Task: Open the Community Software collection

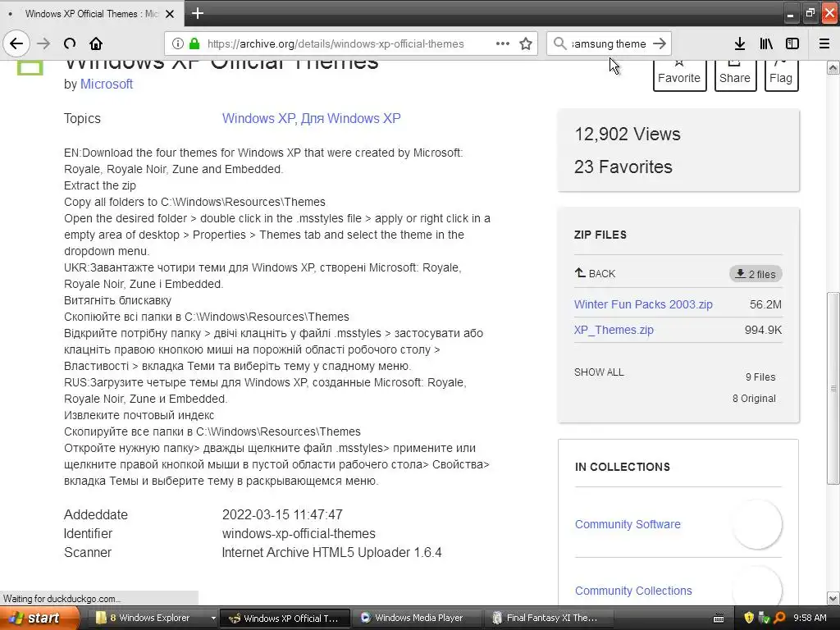Action: tap(628, 524)
